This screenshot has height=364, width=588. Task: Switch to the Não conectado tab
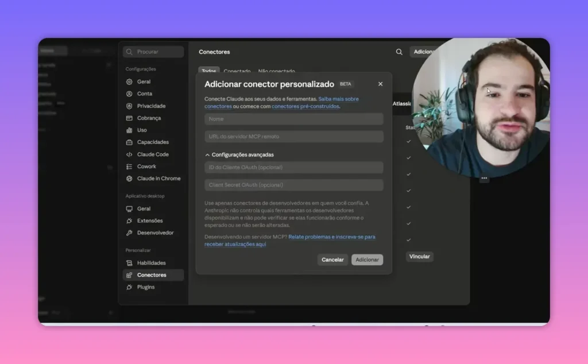point(276,71)
